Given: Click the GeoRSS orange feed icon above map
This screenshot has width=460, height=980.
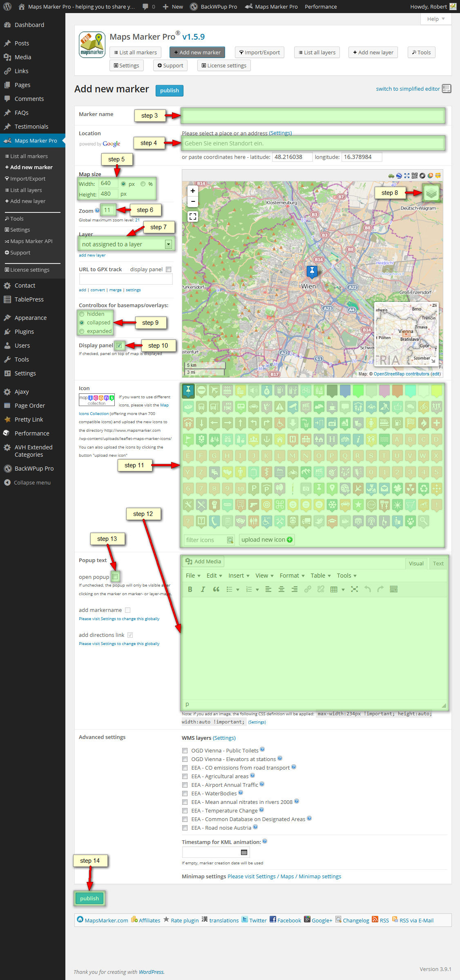Looking at the screenshot, I should pos(430,176).
